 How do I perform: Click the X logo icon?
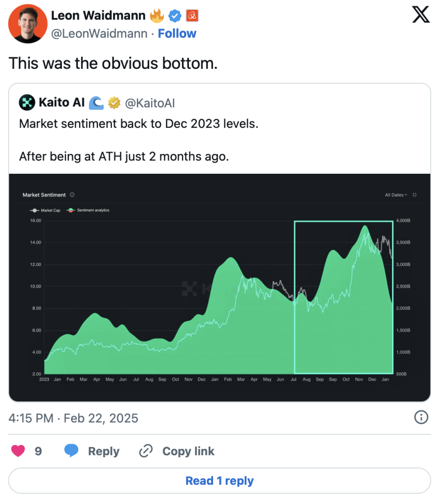(x=420, y=17)
